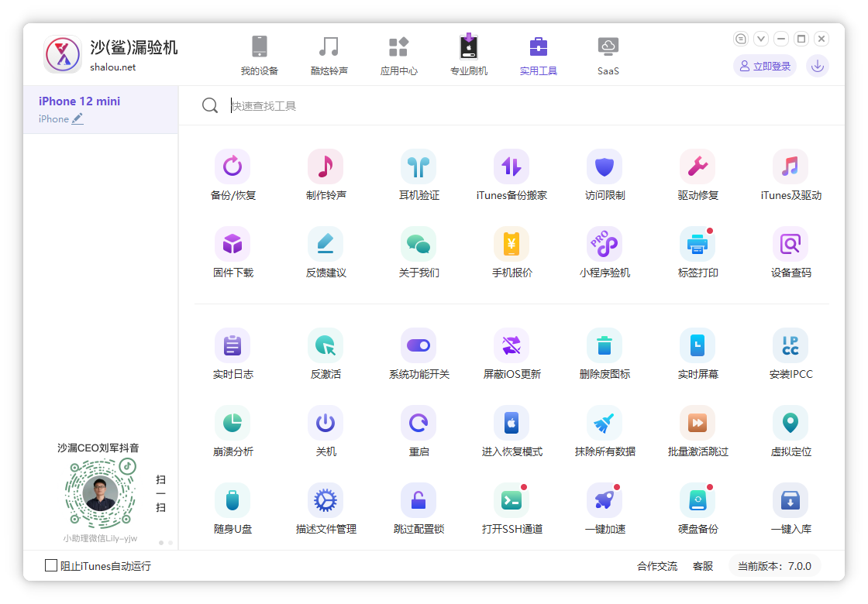This screenshot has height=604, width=868.
Task: Select the 实用工具 tab
Action: tap(538, 55)
